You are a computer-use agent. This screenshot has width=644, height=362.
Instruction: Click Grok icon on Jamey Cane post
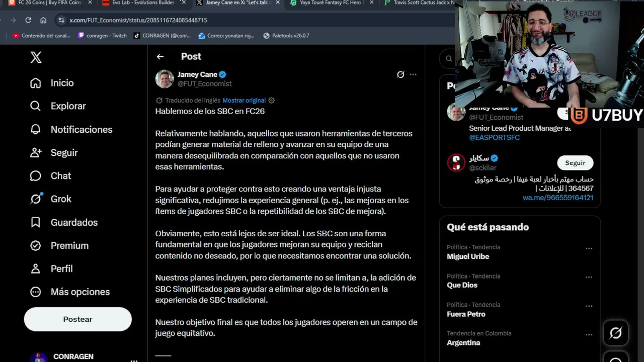click(x=400, y=74)
